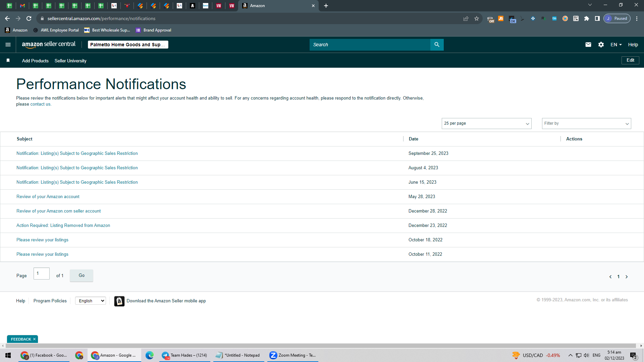Toggle the browser side panel icon

pos(597,18)
